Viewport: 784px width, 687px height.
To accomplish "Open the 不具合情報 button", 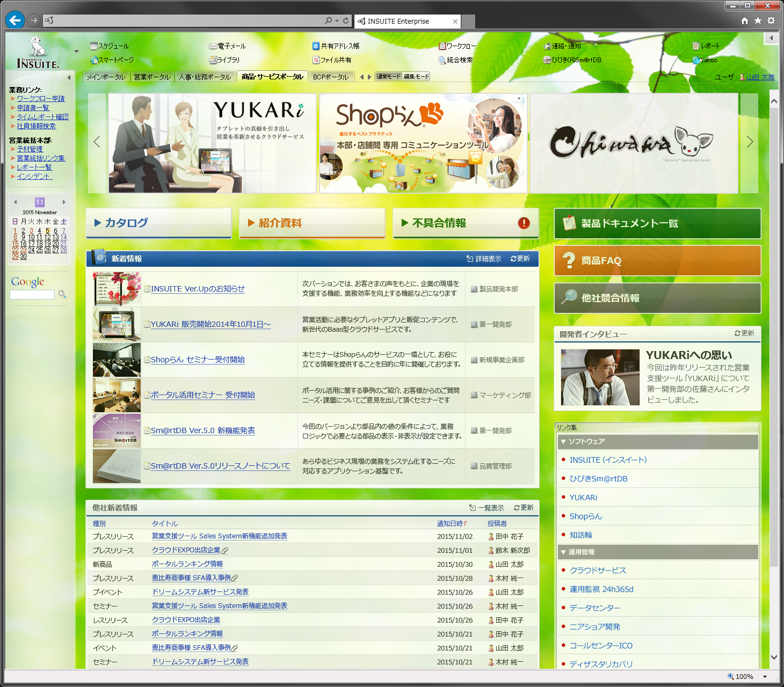I will coord(466,223).
